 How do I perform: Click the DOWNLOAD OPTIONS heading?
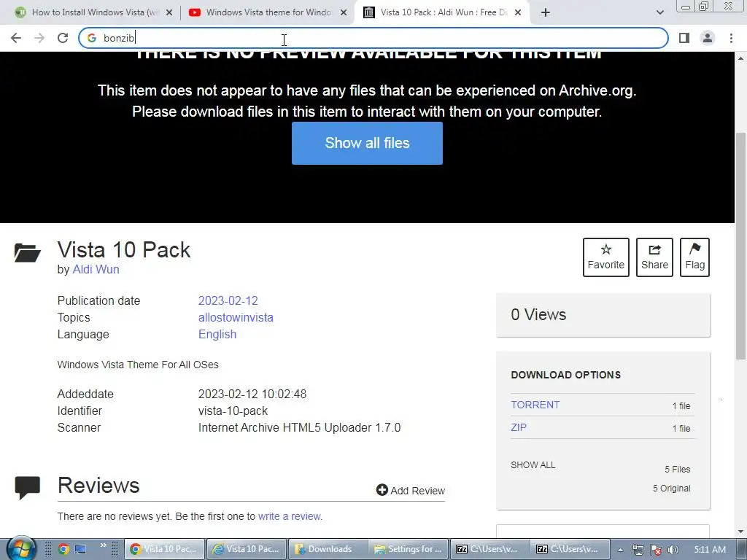565,375
